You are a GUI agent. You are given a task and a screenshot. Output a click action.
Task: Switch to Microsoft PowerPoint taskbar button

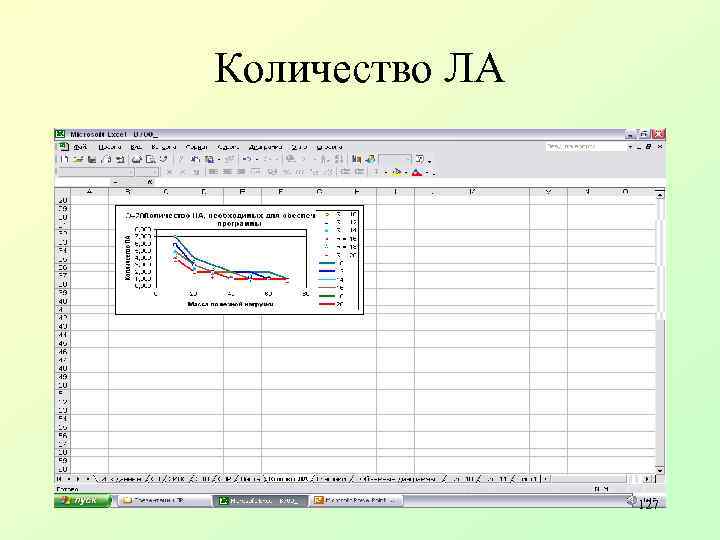click(356, 501)
